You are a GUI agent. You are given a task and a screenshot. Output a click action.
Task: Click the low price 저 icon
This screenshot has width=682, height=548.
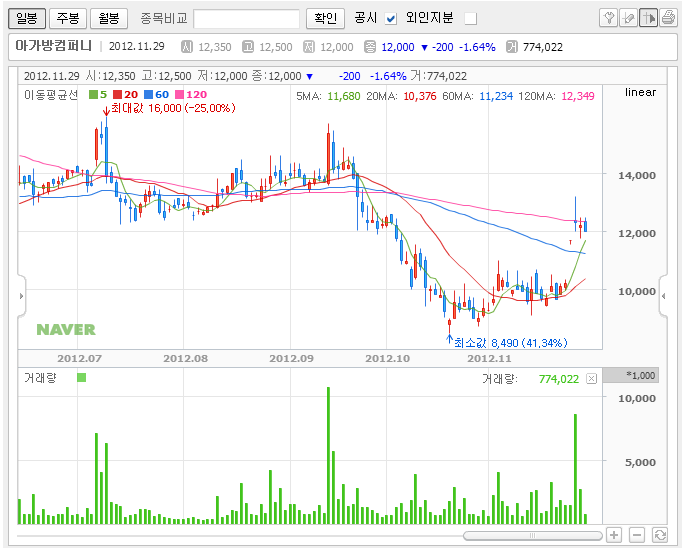pos(309,47)
